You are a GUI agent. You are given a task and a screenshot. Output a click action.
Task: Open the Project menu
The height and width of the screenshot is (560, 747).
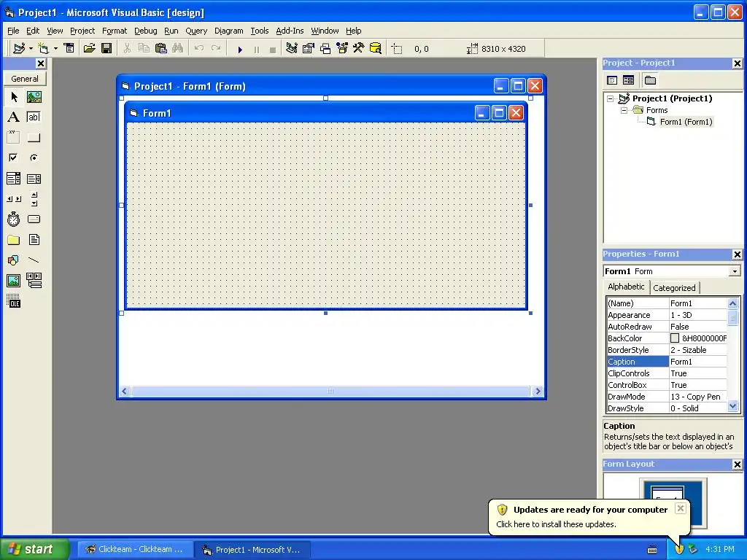click(x=82, y=31)
